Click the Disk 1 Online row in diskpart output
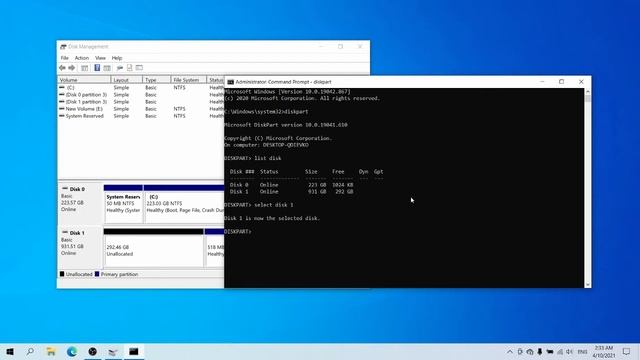The height and width of the screenshot is (360, 640). click(291, 191)
